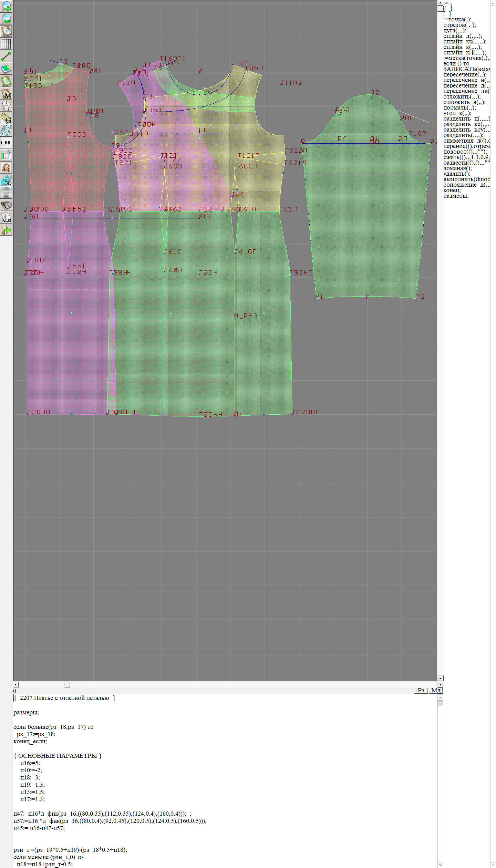The image size is (496, 868).
Task: Open the pattern pieces M icon
Action: point(6,94)
